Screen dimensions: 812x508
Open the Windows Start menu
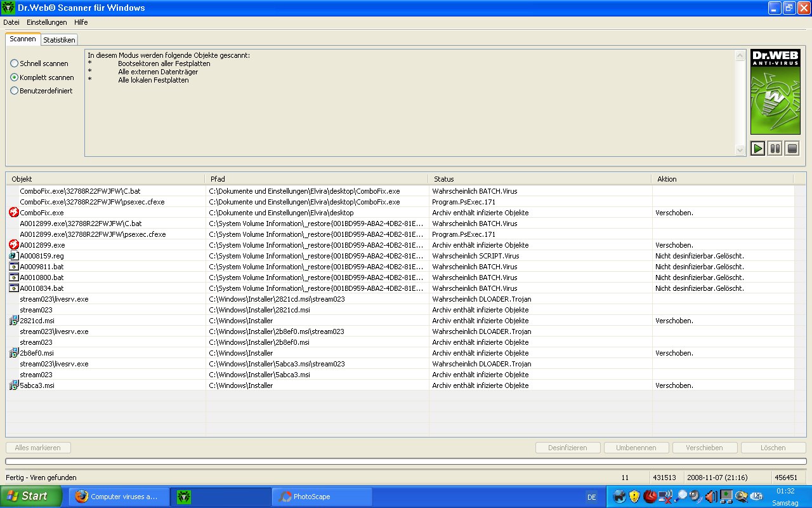31,496
